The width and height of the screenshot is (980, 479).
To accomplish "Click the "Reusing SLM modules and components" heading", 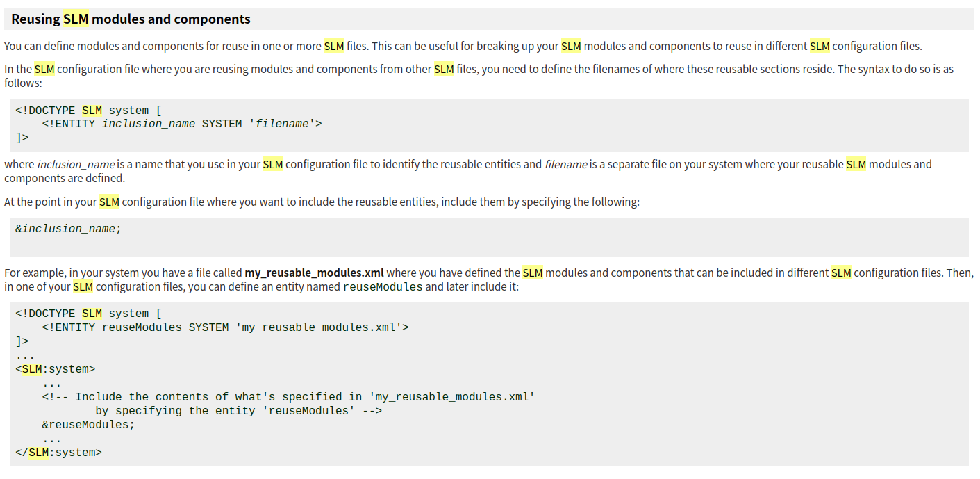I will click(131, 19).
